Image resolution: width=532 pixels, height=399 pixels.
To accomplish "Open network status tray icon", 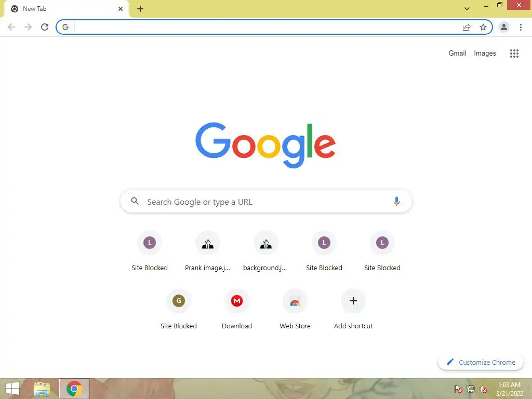I will click(x=471, y=389).
